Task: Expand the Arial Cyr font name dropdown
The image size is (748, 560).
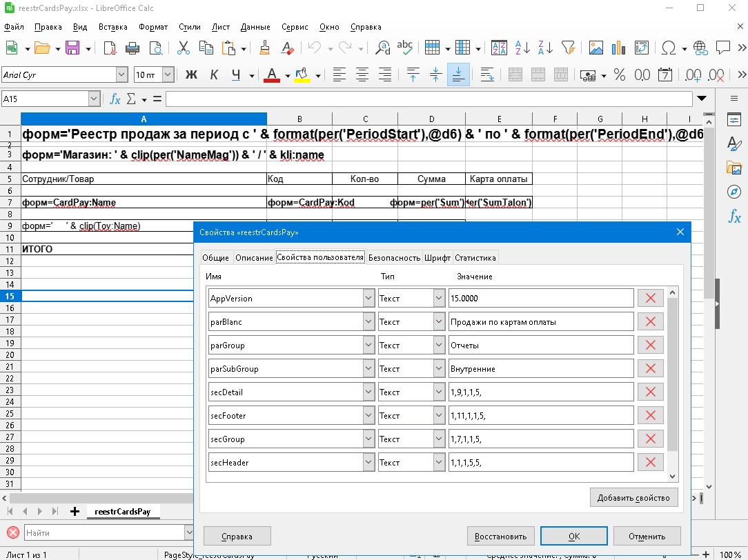Action: tap(121, 74)
